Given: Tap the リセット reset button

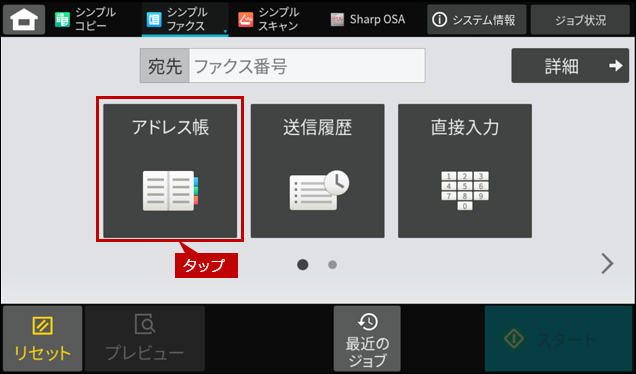Looking at the screenshot, I should pos(43,339).
